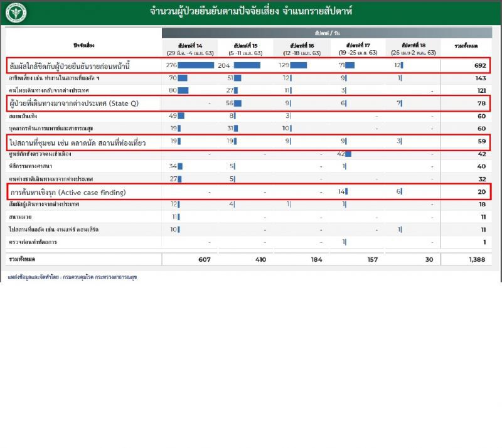
Task: Click the Active case finding row label
Action: coord(68,193)
